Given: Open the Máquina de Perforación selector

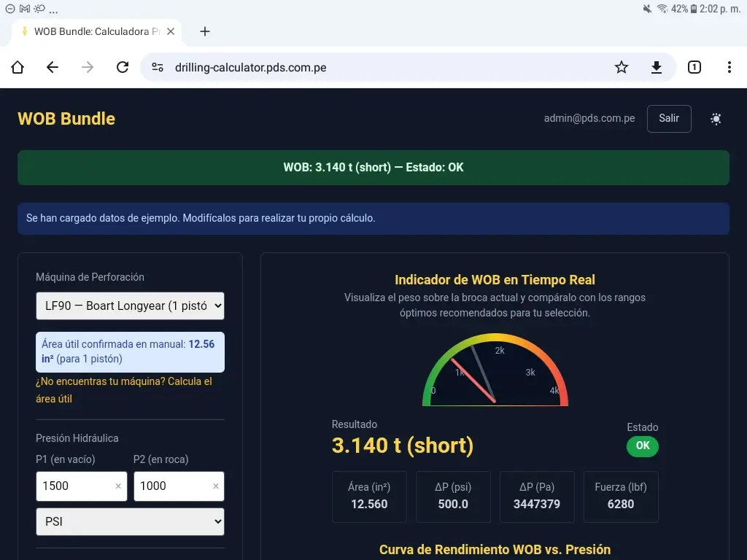Looking at the screenshot, I should [130, 306].
